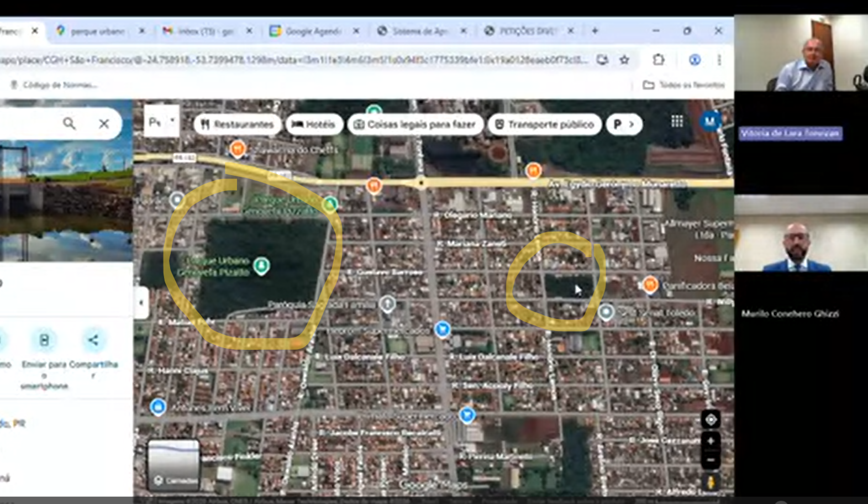Zoom in with the plus button
The width and height of the screenshot is (868, 504).
tap(711, 440)
